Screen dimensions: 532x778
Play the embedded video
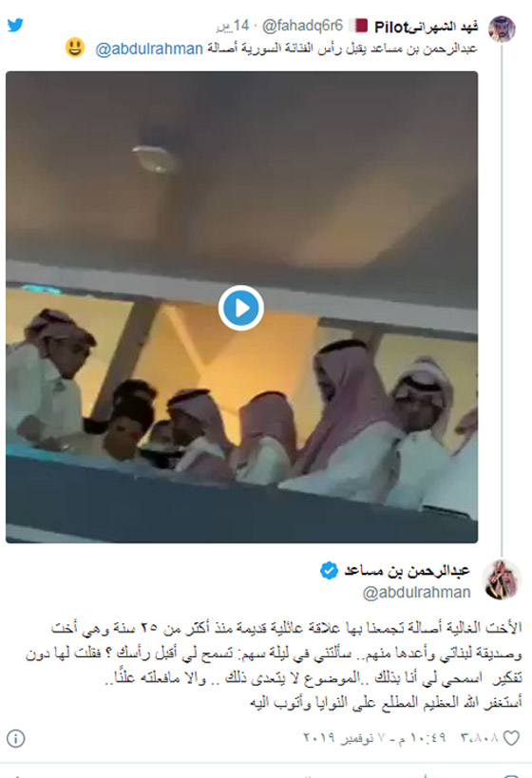point(241,308)
